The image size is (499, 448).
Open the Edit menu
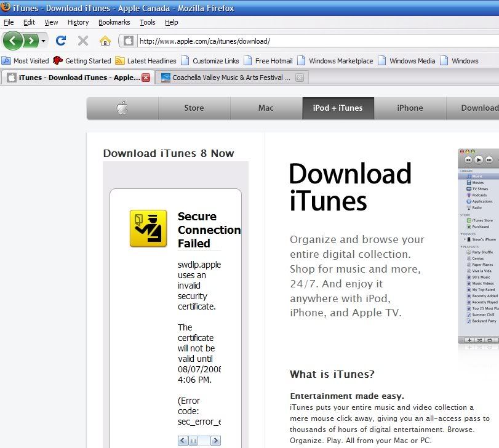coord(29,22)
